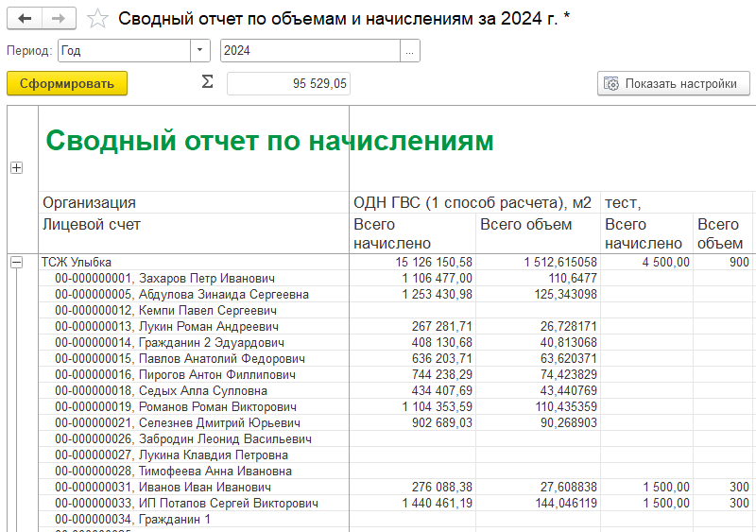This screenshot has height=532, width=756.
Task: Open the Период type dropdown arrow
Action: tap(200, 50)
